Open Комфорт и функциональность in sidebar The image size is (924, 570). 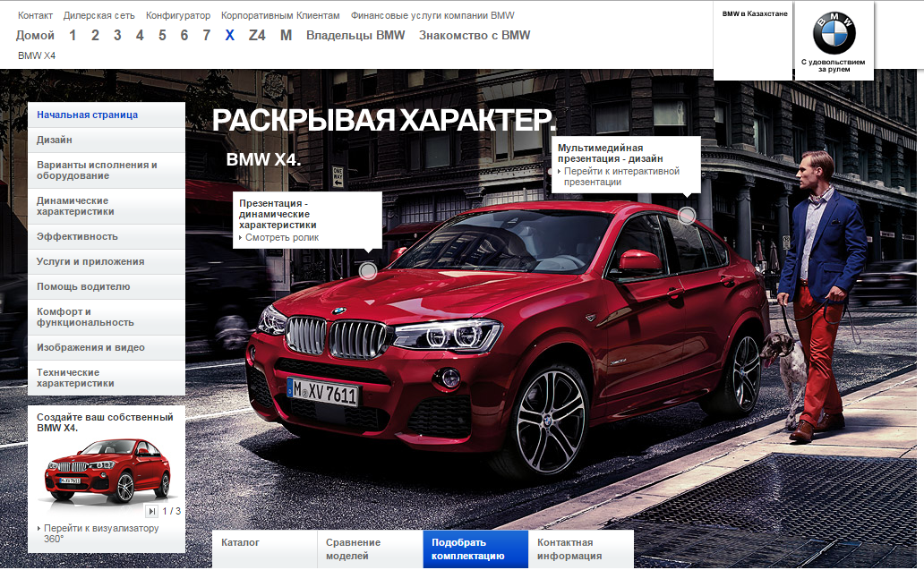pos(107,317)
